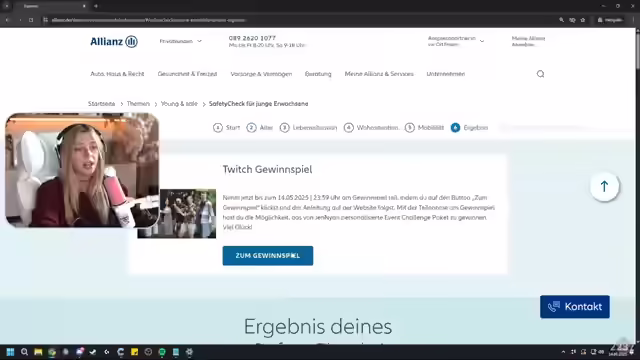Screen dimensions: 640x360
Task: Open a new browser tab with plus
Action: pyautogui.click(x=96, y=6)
